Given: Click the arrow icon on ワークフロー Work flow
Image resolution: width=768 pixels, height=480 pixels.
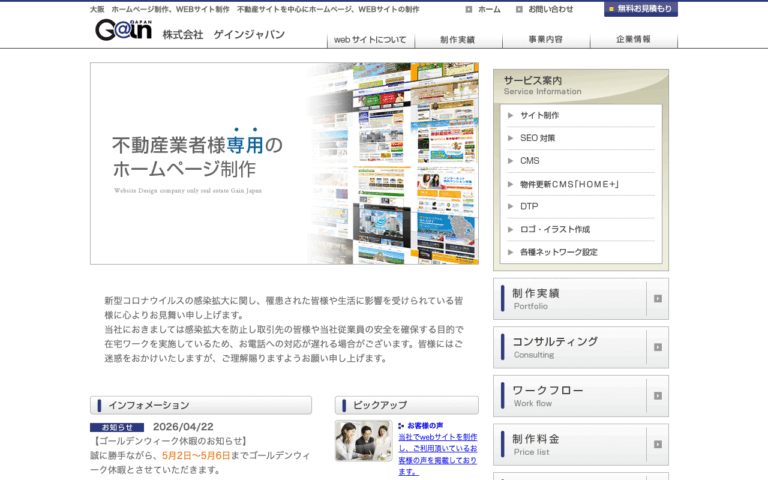Looking at the screenshot, I should coord(658,396).
